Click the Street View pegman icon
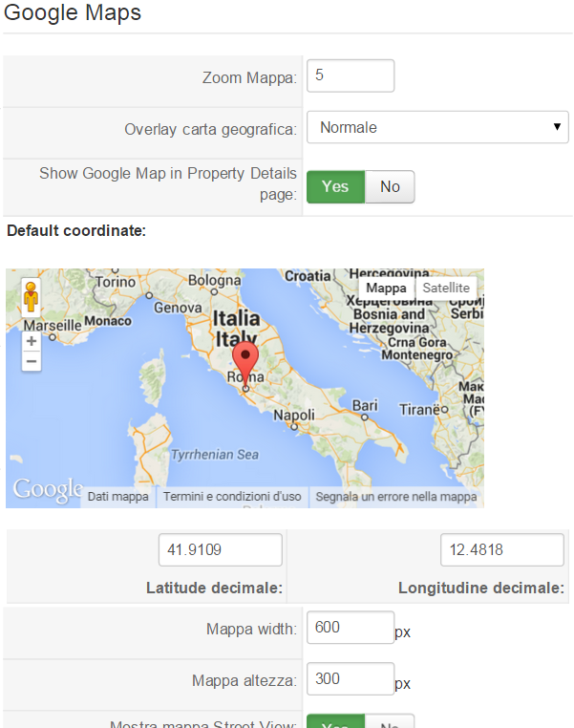 click(32, 297)
